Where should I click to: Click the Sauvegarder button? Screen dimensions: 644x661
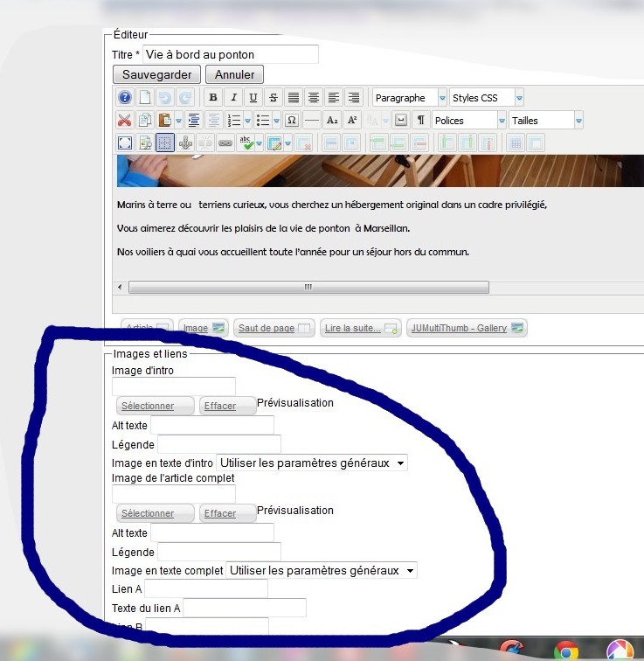tap(157, 74)
